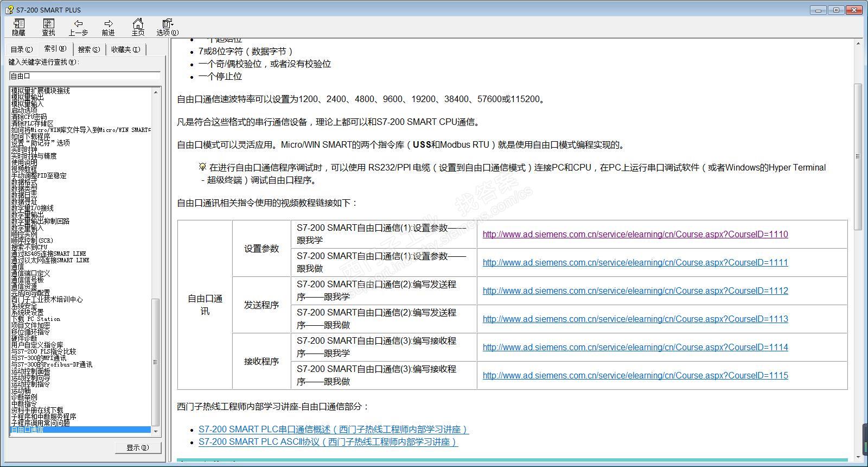This screenshot has height=467, width=868.
Task: Click the help content scroll-down arrow
Action: pos(858,457)
